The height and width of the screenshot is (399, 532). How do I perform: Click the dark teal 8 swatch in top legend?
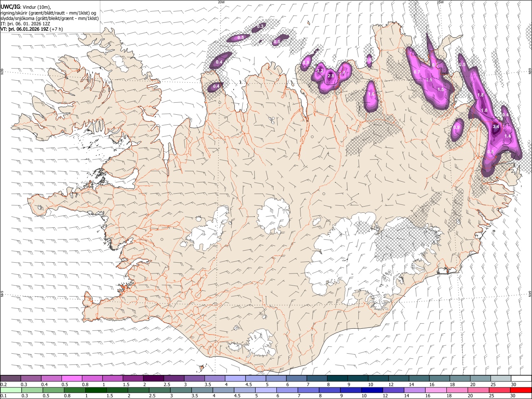[x=337, y=378]
